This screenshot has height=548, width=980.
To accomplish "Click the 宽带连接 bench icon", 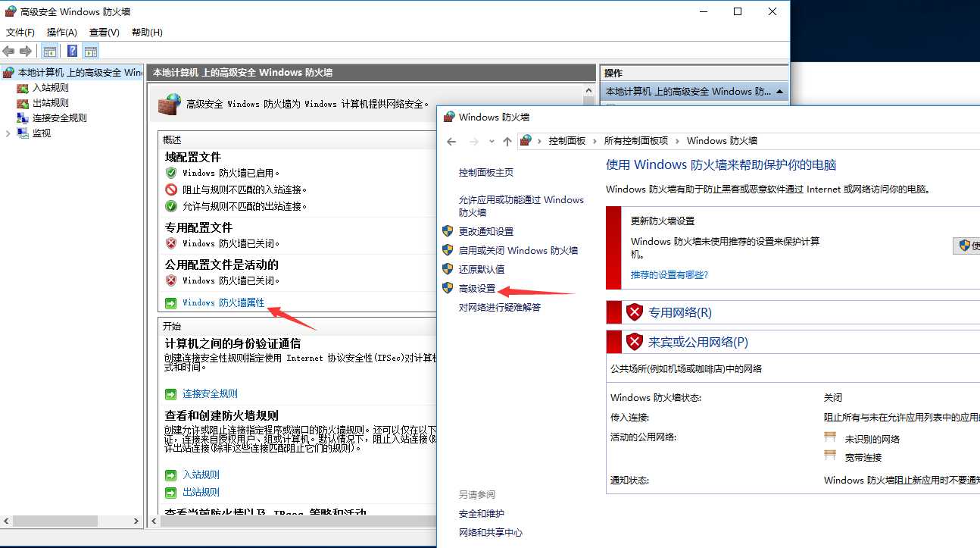I will [x=830, y=456].
